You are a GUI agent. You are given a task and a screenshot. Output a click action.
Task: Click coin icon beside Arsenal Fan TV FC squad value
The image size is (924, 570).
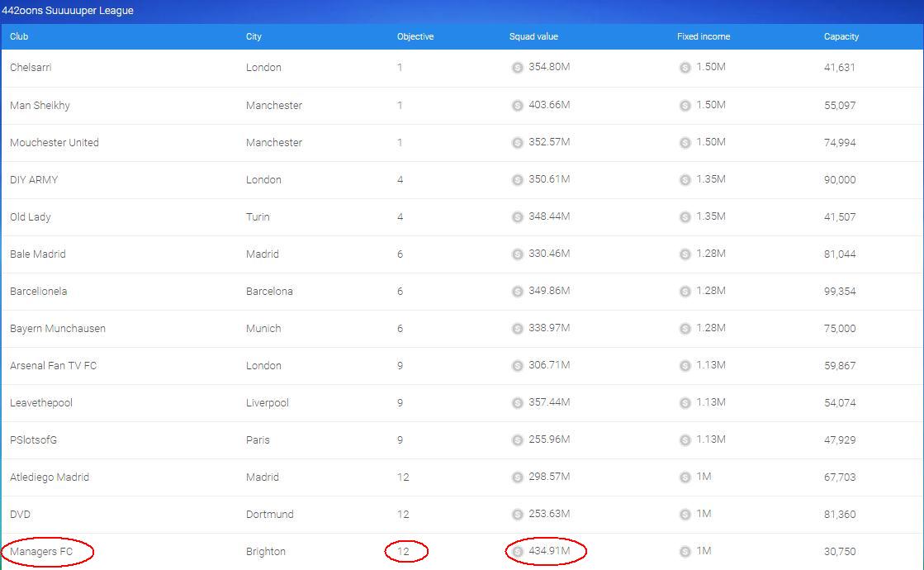pos(517,365)
